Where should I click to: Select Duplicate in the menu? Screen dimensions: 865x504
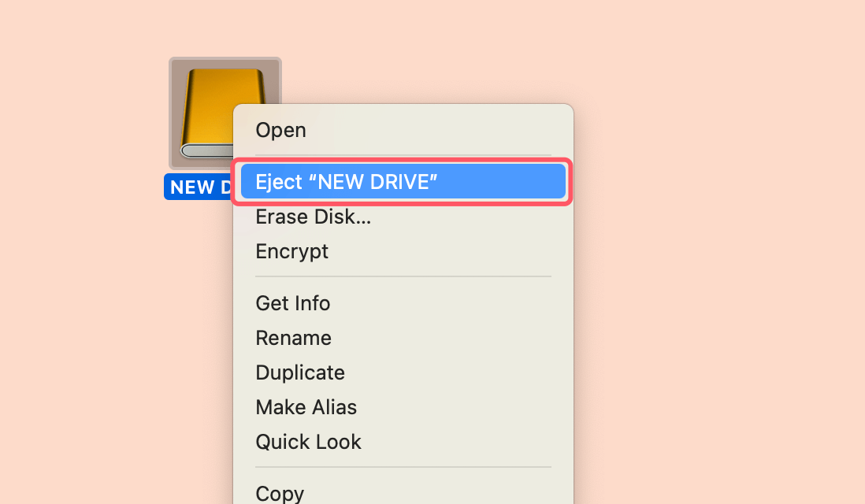(300, 372)
